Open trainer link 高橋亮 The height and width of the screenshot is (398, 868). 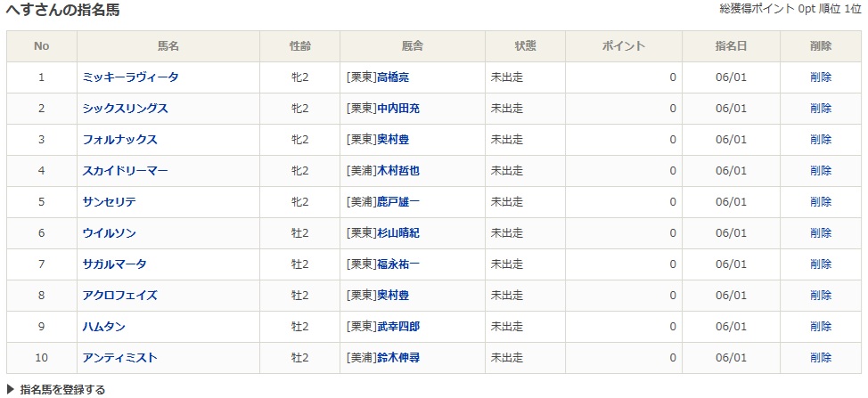click(393, 77)
